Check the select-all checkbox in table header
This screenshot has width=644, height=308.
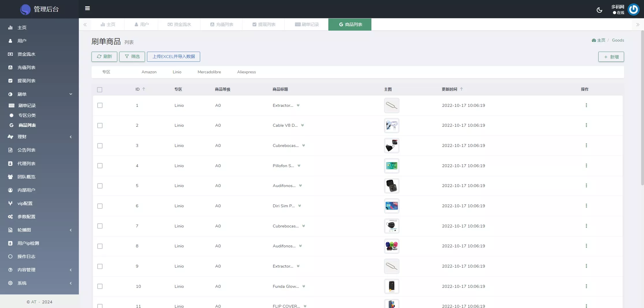pyautogui.click(x=100, y=90)
